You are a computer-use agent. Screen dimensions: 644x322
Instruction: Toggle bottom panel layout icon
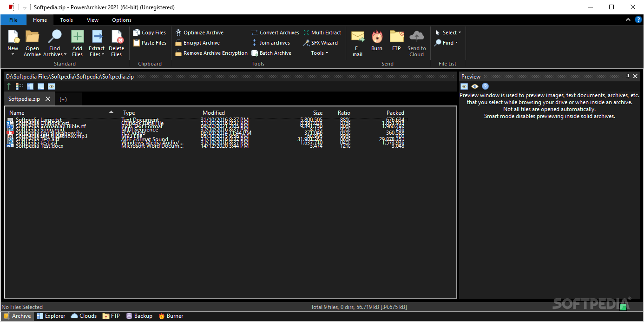[41, 86]
